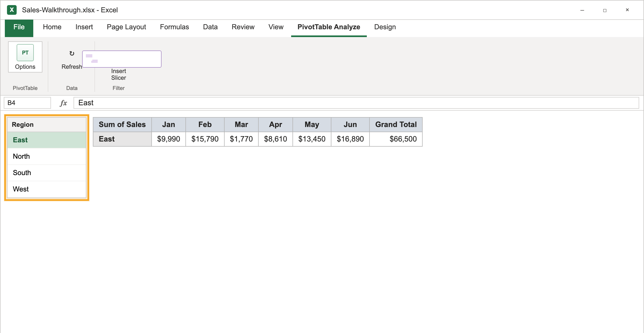The image size is (644, 333).
Task: Click the Jan column header
Action: point(169,125)
